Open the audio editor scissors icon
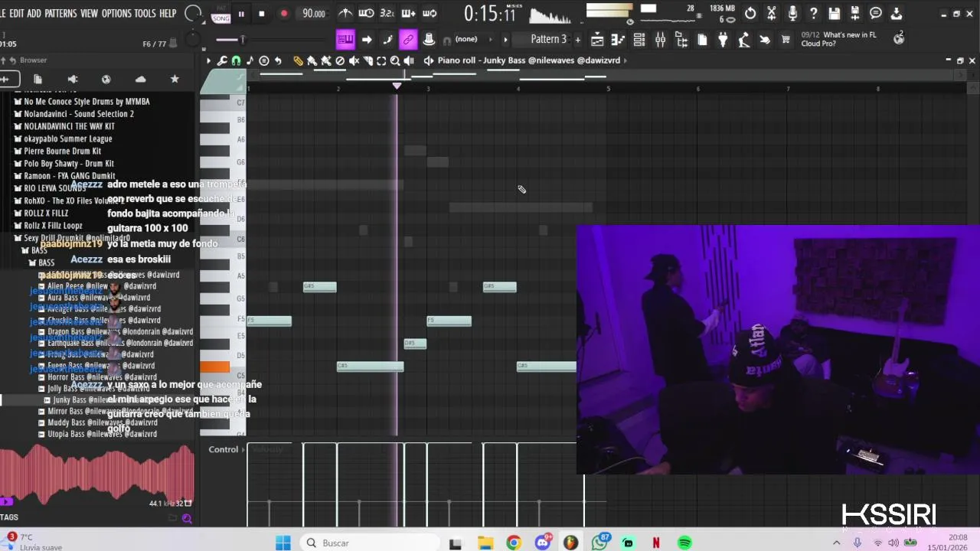Viewport: 980px width, 551px height. click(772, 14)
